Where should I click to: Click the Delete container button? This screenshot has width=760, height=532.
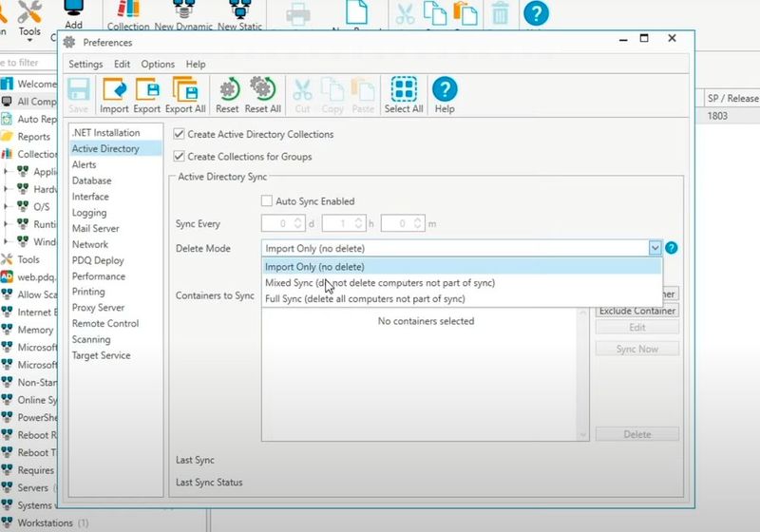pyautogui.click(x=636, y=434)
